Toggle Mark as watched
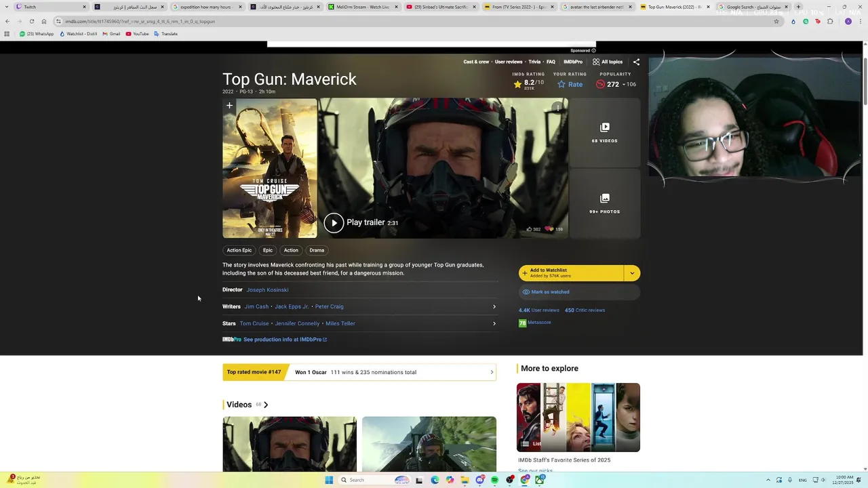Screen dimensions: 868x488 coord(578,292)
